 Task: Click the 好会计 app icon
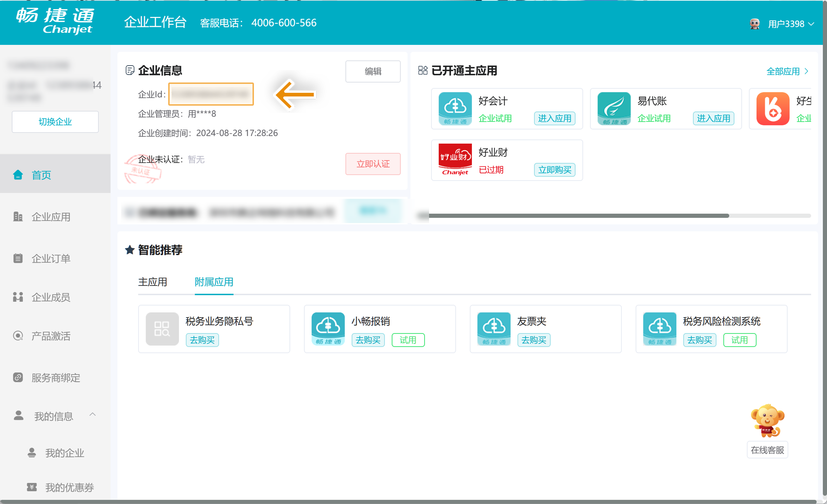455,108
